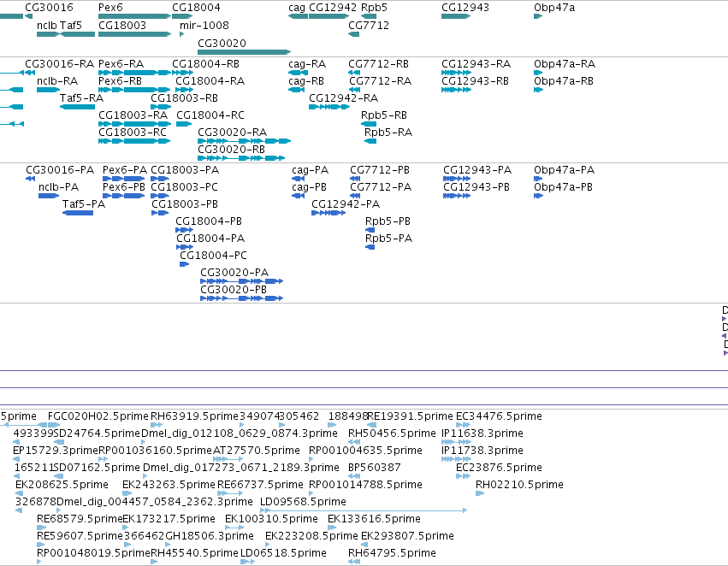Click the long LD09568.5prime EST line
This screenshot has height=566, width=728.
click(364, 510)
